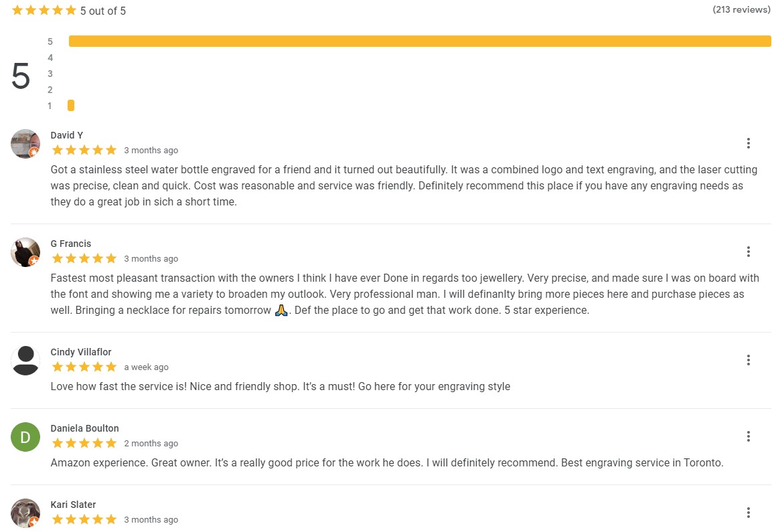
Task: Click G Francis's profile photo
Action: [x=25, y=252]
